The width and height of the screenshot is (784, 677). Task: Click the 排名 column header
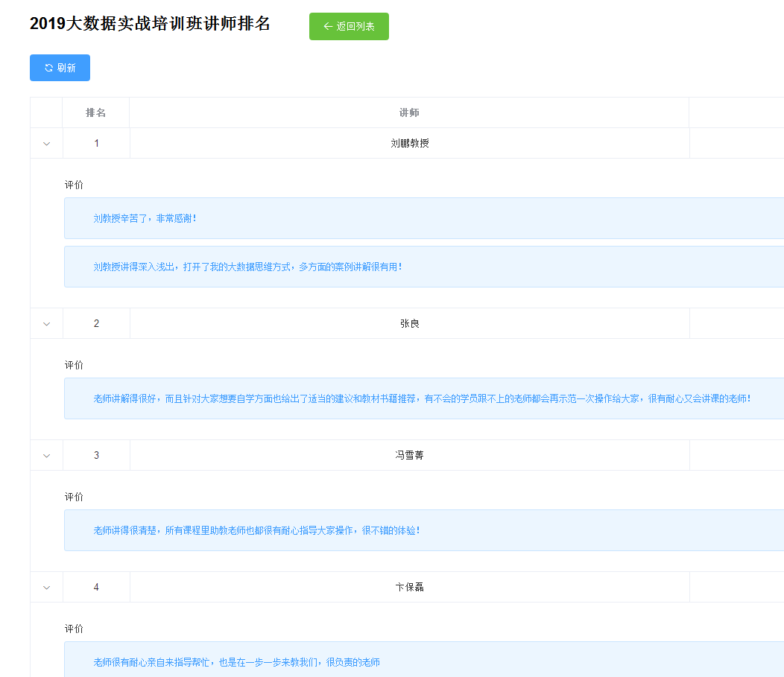tap(96, 112)
